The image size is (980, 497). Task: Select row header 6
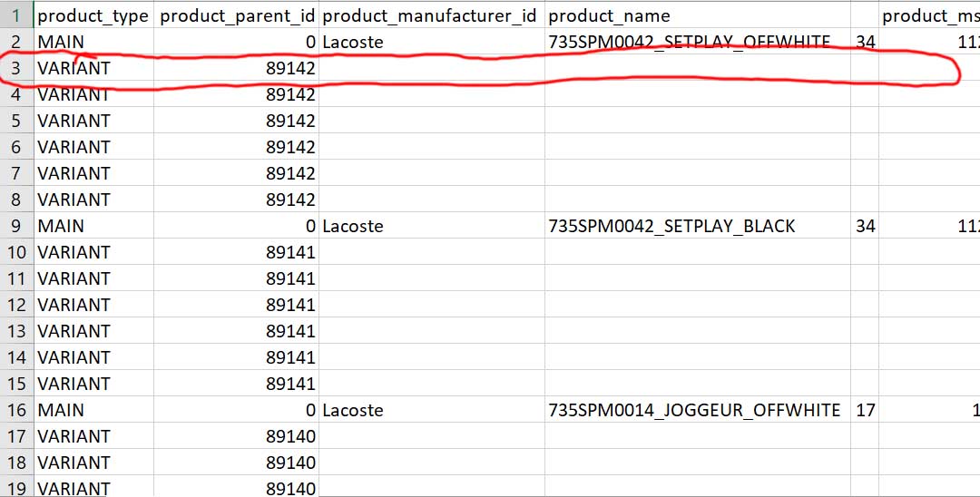tap(16, 147)
